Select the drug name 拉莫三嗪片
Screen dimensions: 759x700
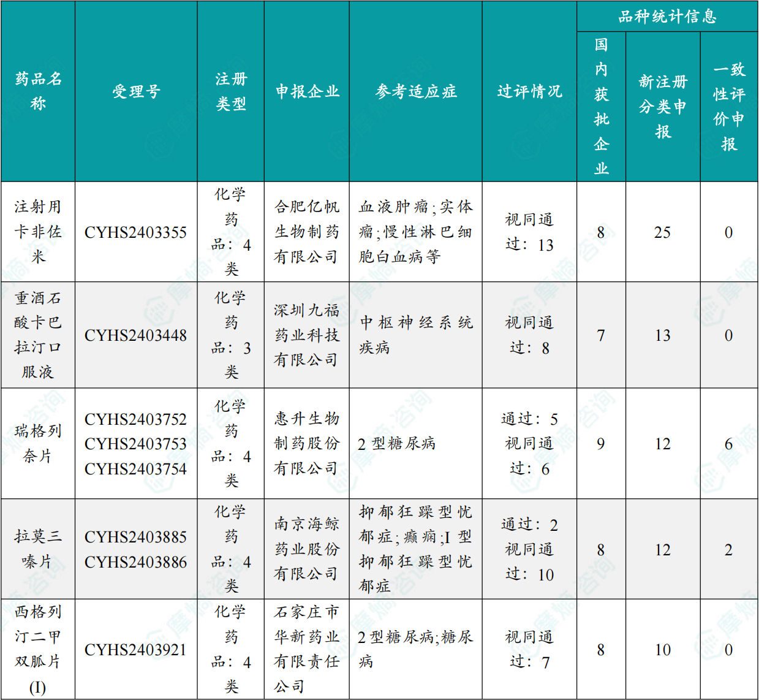[x=38, y=549]
